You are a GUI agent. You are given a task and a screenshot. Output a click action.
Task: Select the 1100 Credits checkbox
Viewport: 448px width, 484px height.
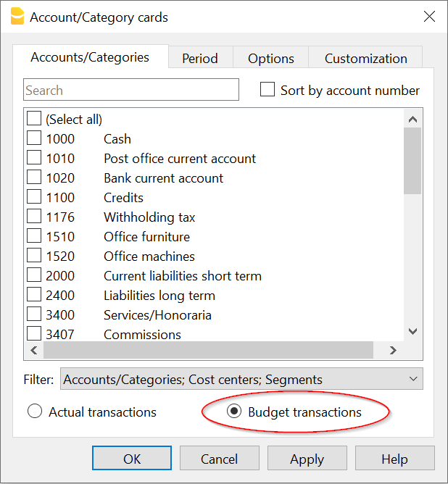pos(34,196)
